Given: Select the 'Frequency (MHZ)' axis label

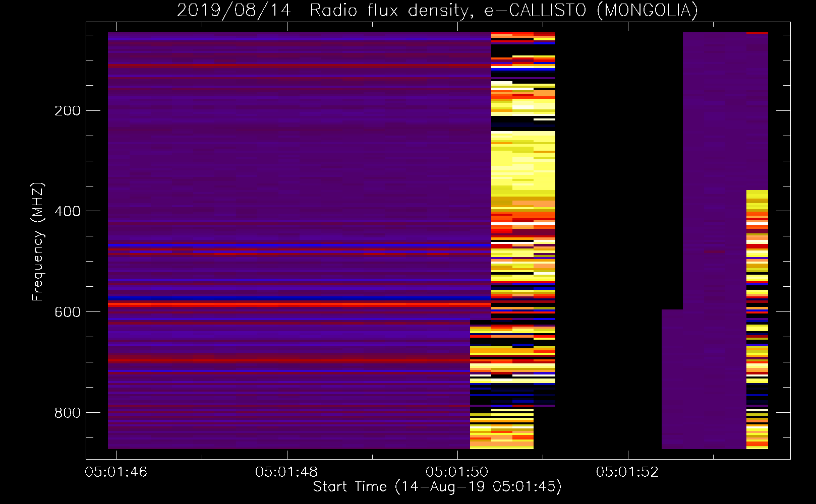Looking at the screenshot, I should click(38, 241).
